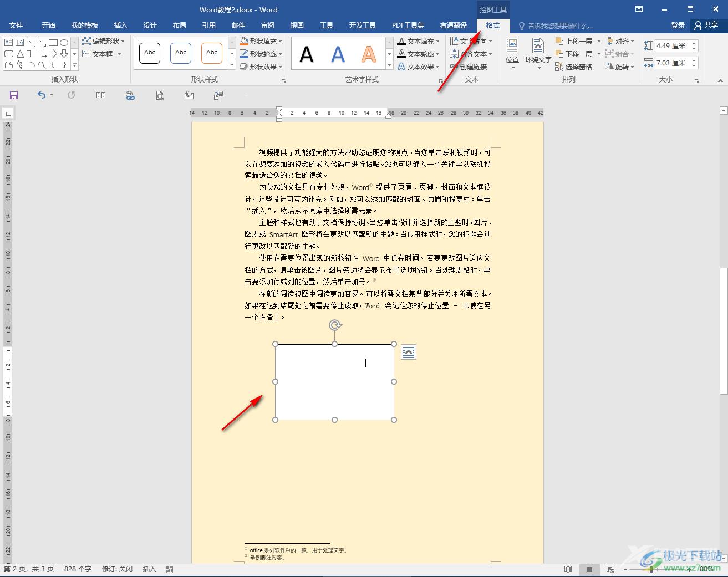Image resolution: width=728 pixels, height=577 pixels.
Task: Click the Share (共享) button
Action: coord(706,25)
